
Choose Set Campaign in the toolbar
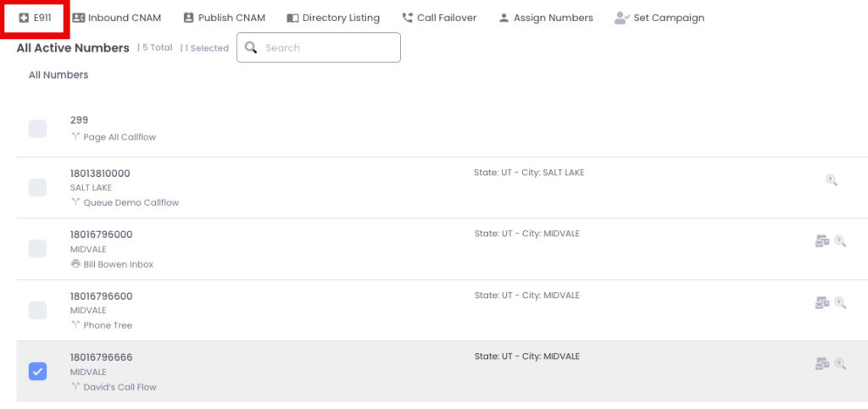tap(659, 18)
